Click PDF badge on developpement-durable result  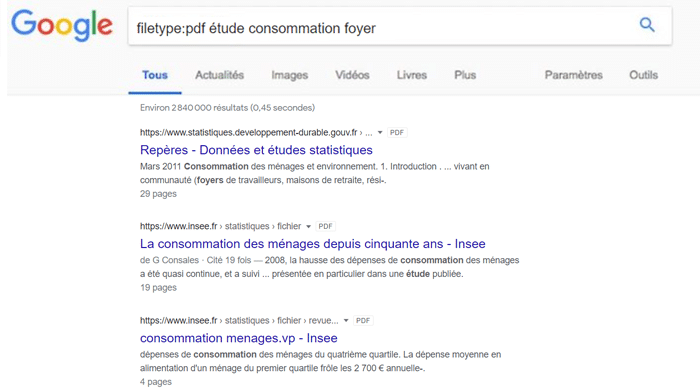pos(396,133)
